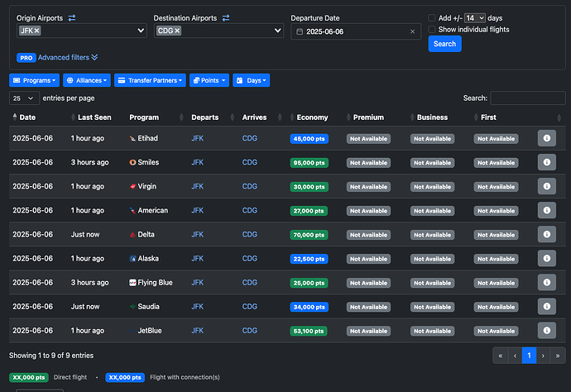Sort table by Last Seen column
This screenshot has width=571, height=392.
pyautogui.click(x=94, y=117)
